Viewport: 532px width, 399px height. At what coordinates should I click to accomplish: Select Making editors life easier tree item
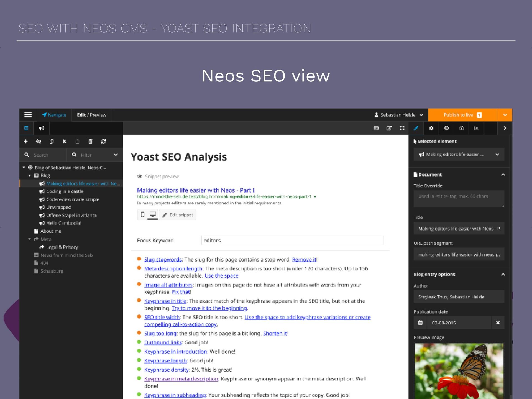coord(80,183)
